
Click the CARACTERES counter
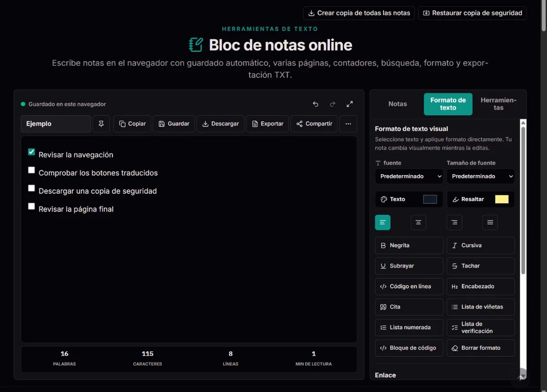pos(147,359)
